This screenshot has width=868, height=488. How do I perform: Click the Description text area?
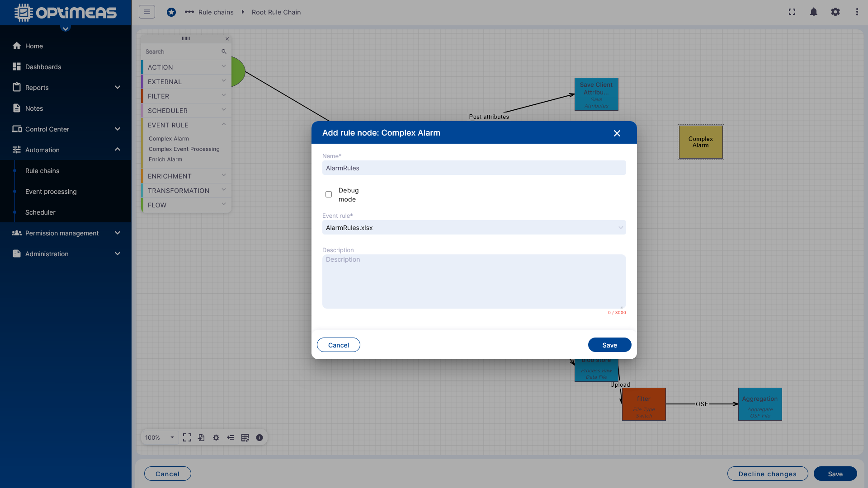[x=474, y=281]
